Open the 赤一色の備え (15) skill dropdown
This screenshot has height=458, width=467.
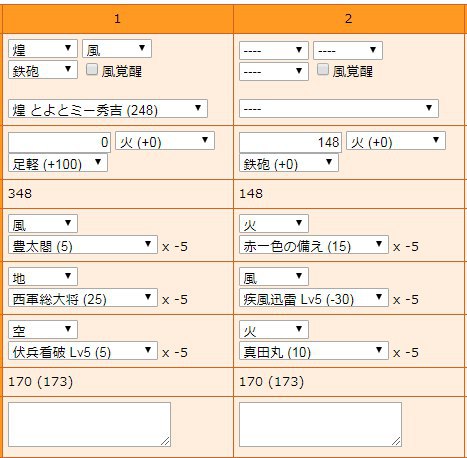[x=314, y=245]
